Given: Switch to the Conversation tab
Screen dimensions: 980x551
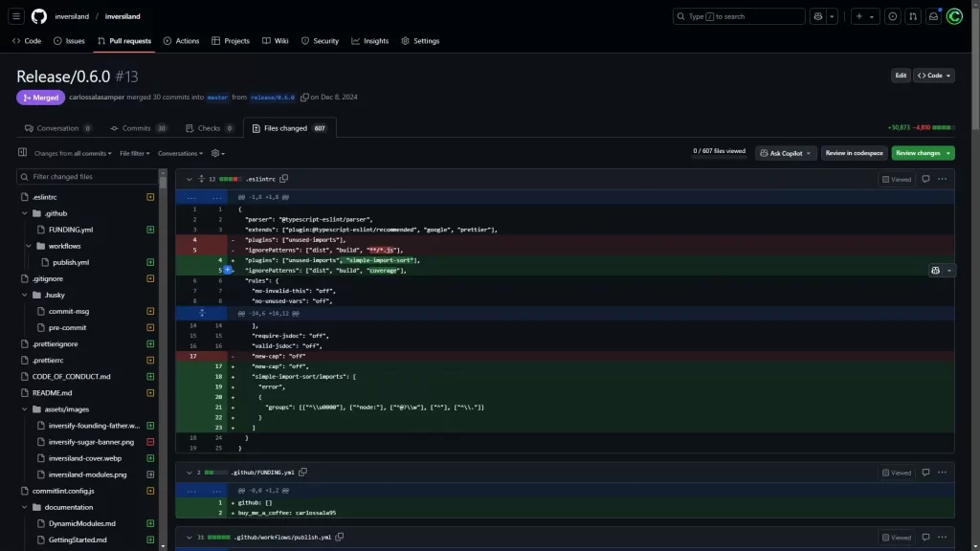Looking at the screenshot, I should [x=56, y=127].
